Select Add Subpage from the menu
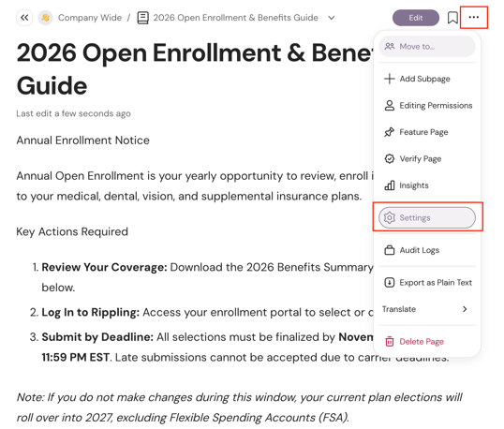Viewport: 504px width, 429px height. point(427,79)
